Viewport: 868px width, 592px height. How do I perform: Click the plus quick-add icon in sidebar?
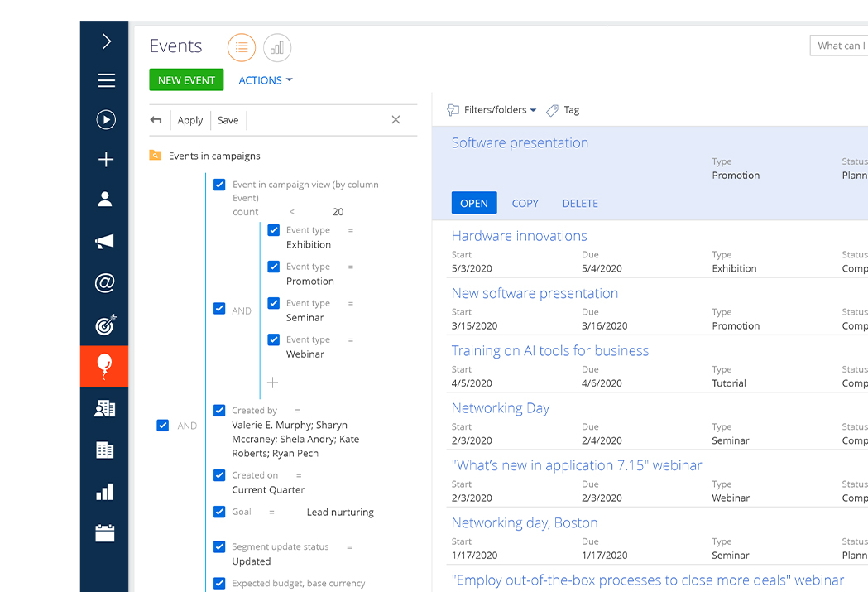(105, 160)
